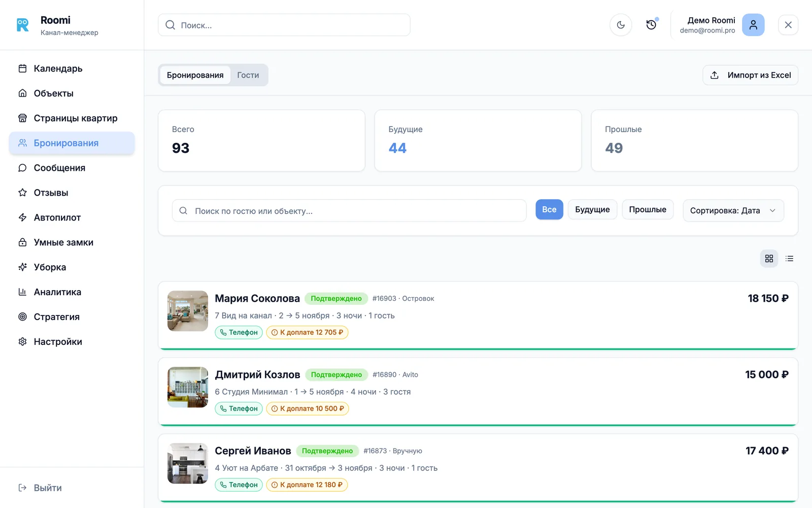This screenshot has width=812, height=508.
Task: Select the Будущие filter button
Action: pyautogui.click(x=592, y=209)
